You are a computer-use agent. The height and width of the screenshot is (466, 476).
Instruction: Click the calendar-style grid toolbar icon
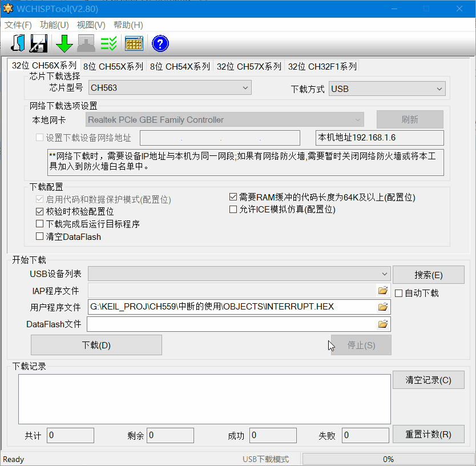click(x=134, y=43)
